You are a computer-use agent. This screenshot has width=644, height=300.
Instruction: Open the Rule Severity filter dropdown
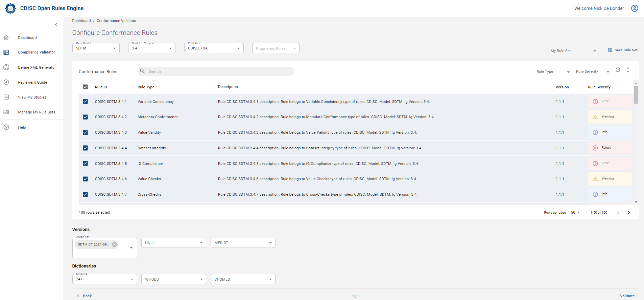593,71
